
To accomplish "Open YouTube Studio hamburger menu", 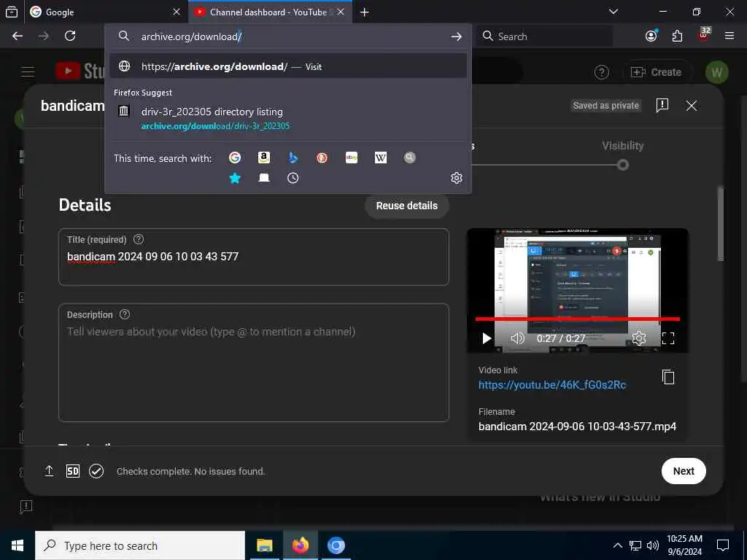I will (28, 72).
